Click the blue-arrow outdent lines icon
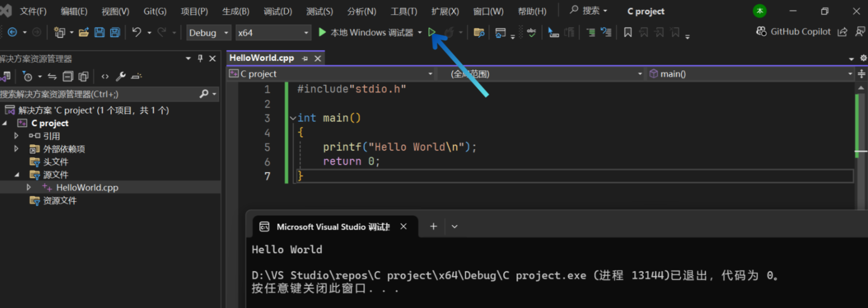Image resolution: width=868 pixels, height=308 pixels. click(606, 33)
